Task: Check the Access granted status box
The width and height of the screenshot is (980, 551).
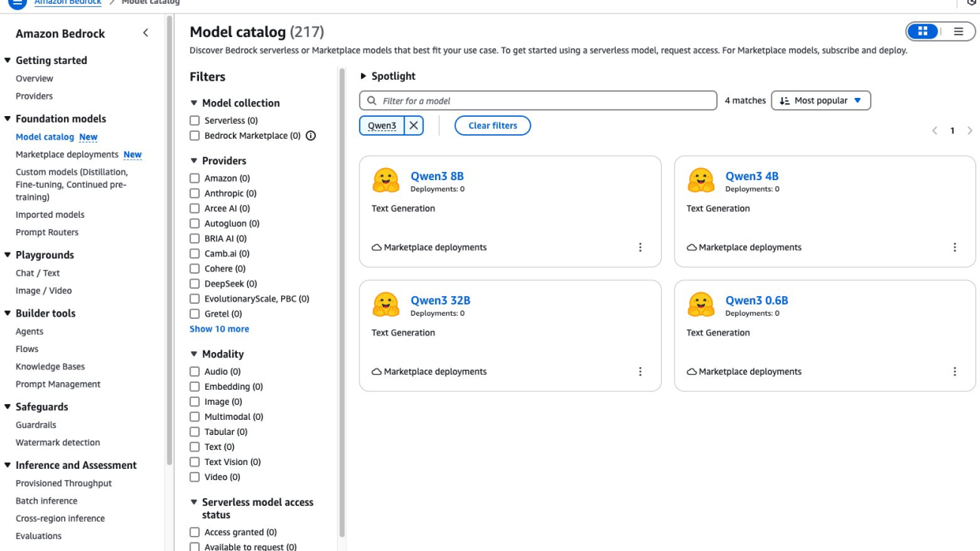Action: click(x=194, y=532)
